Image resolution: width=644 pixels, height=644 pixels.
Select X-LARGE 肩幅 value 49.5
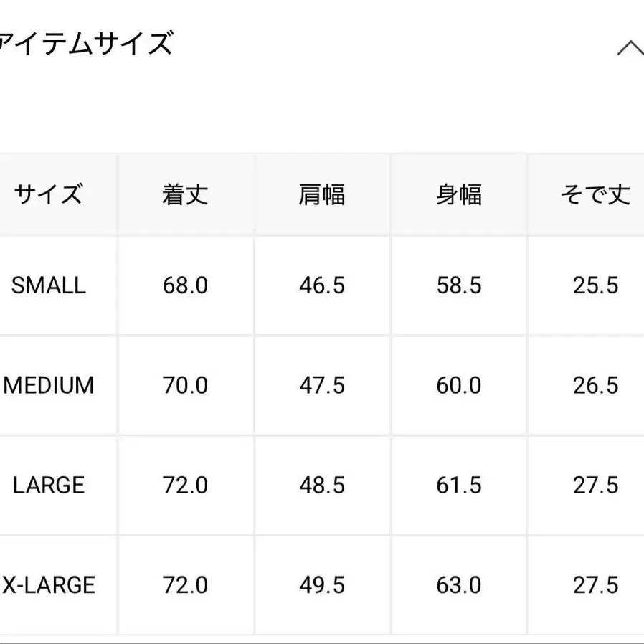[x=322, y=585]
